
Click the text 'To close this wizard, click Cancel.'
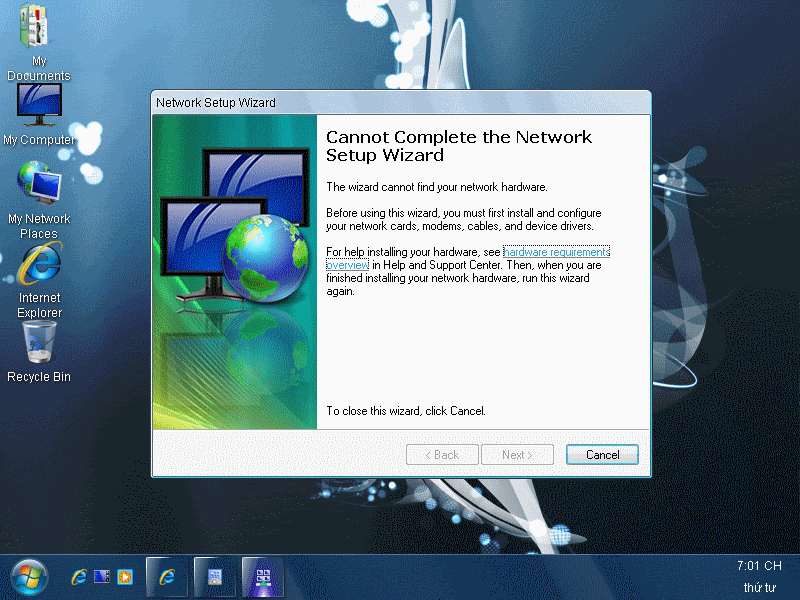coord(406,411)
